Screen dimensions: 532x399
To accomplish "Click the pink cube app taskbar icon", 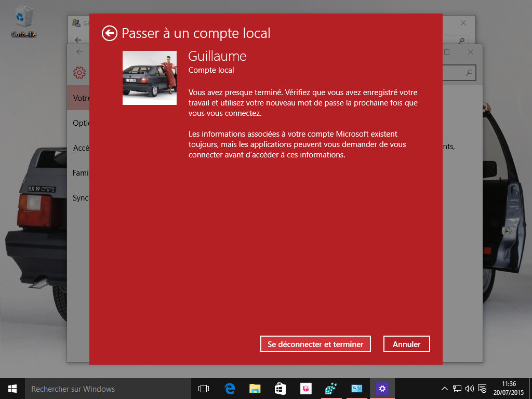I will 305,389.
